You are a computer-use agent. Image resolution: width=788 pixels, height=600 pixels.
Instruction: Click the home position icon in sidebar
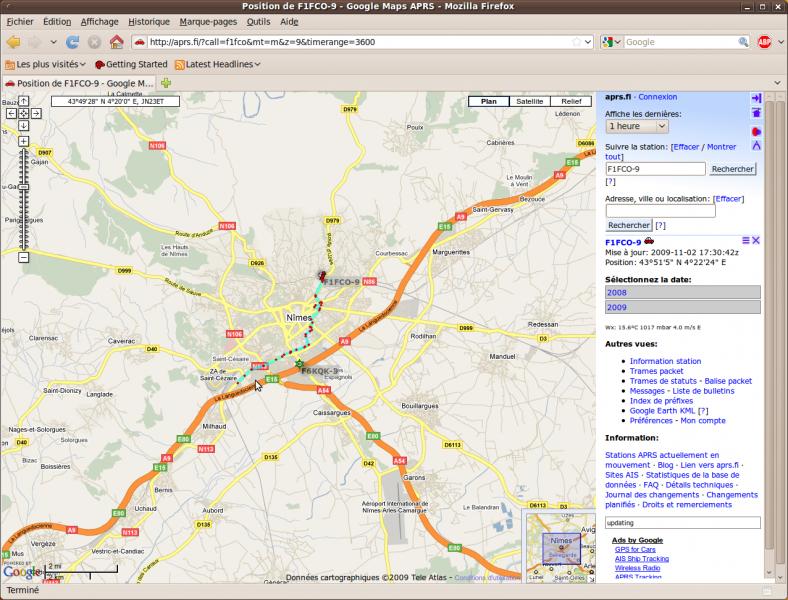click(x=756, y=113)
